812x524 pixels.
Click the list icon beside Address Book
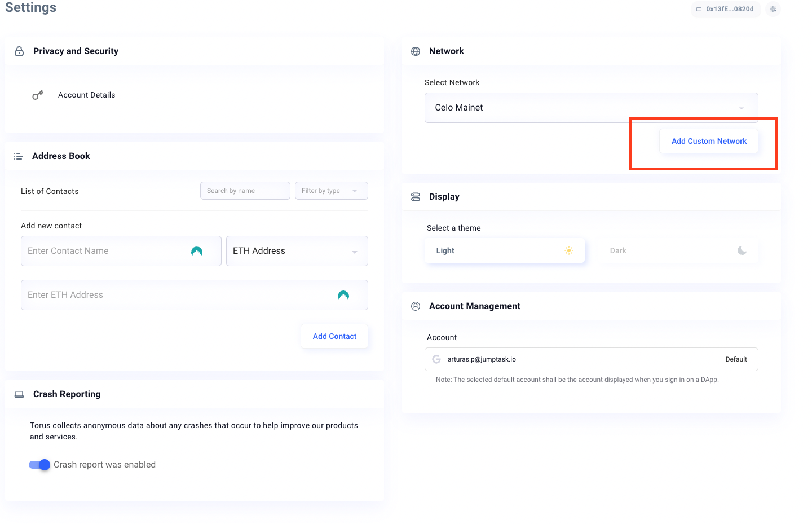[19, 156]
